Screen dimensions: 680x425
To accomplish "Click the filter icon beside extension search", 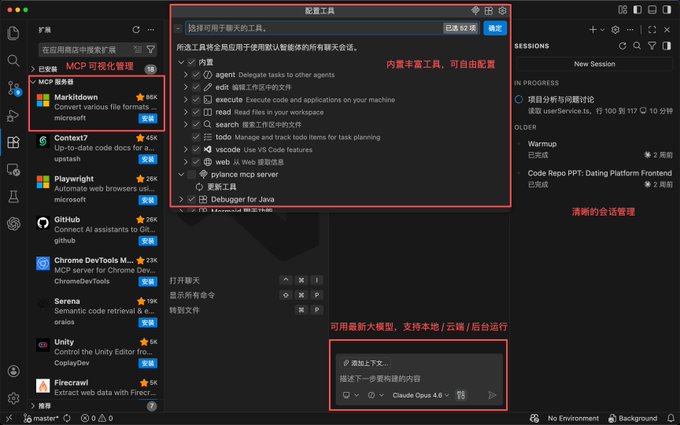I will (151, 48).
